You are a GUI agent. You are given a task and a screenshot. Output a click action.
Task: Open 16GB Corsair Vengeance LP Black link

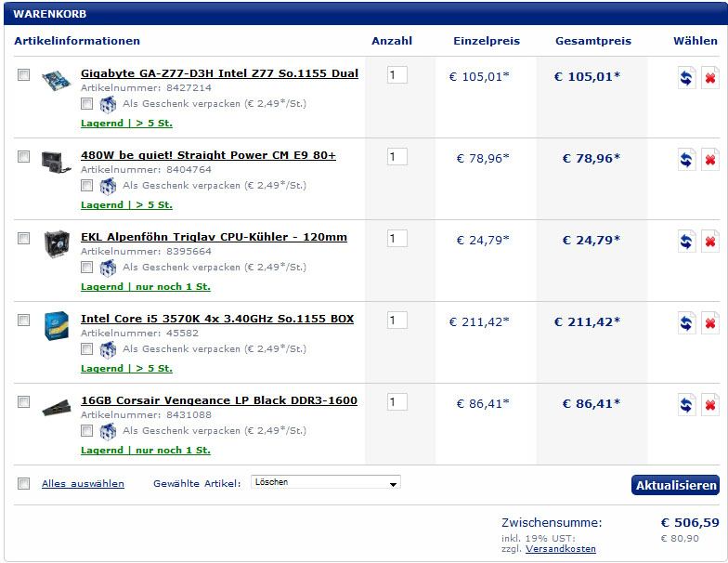coord(219,400)
